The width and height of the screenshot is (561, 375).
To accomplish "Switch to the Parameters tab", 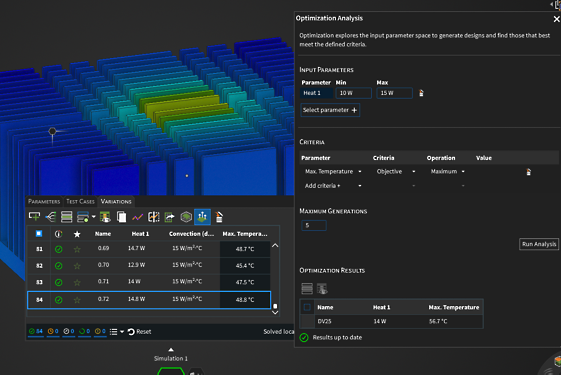I will coord(44,201).
